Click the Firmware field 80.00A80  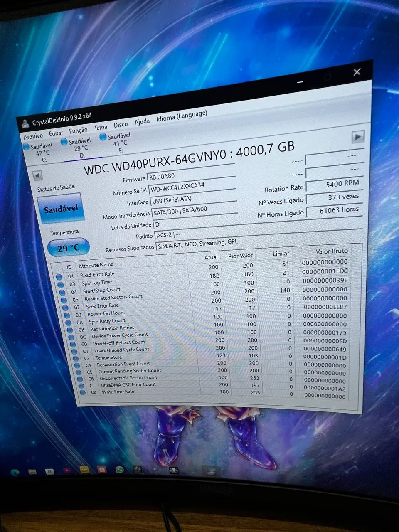point(191,173)
